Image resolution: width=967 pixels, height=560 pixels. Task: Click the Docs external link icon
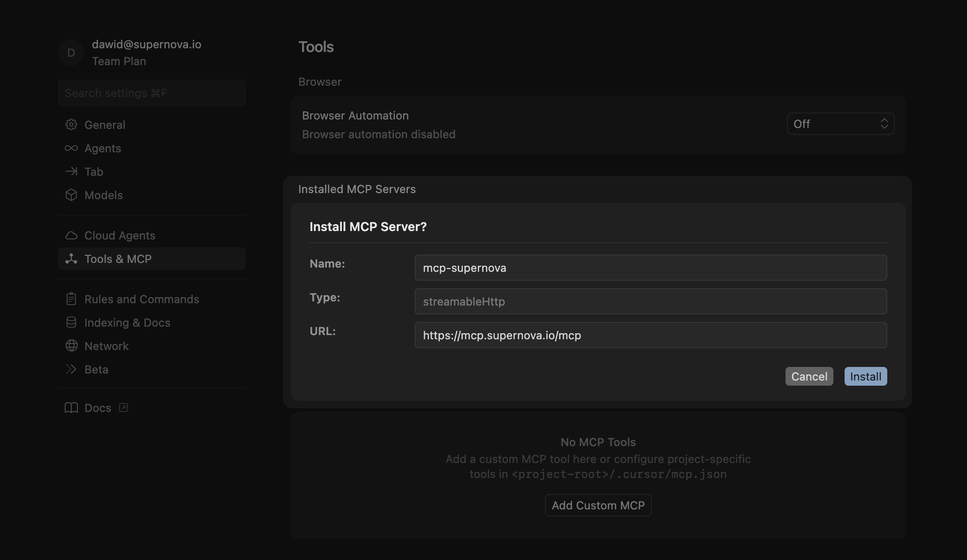(123, 408)
